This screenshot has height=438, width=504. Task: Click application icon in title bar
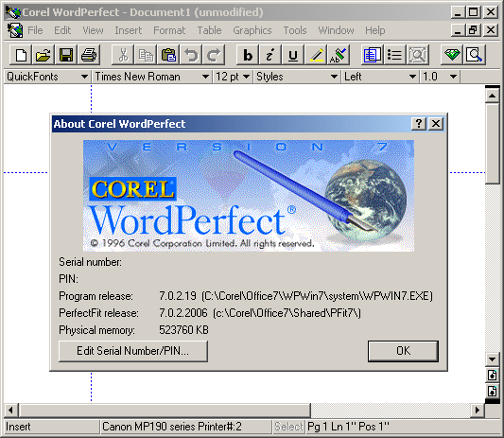[13, 12]
